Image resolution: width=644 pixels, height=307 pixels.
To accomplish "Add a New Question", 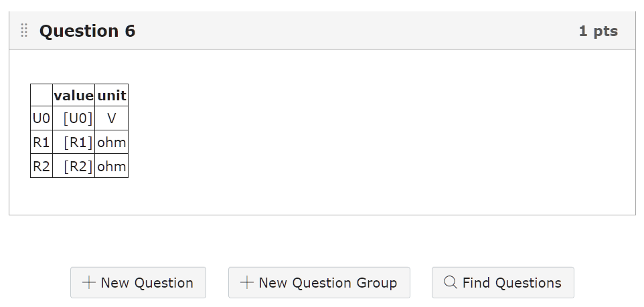I will (138, 282).
